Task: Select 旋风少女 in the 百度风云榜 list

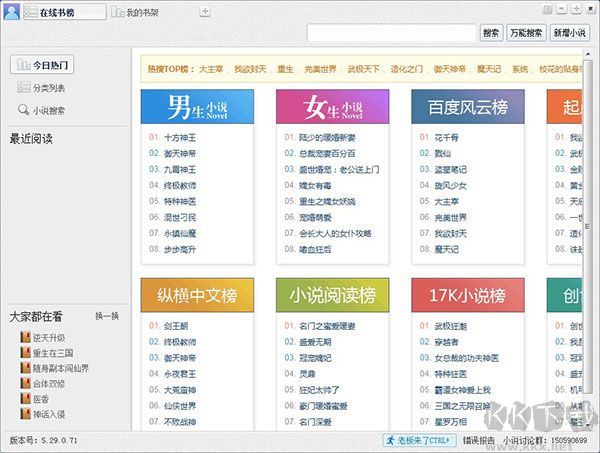Action: tap(450, 186)
